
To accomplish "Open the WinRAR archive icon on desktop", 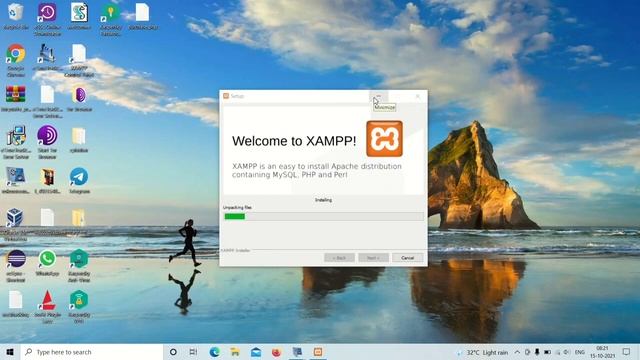I will point(16,94).
